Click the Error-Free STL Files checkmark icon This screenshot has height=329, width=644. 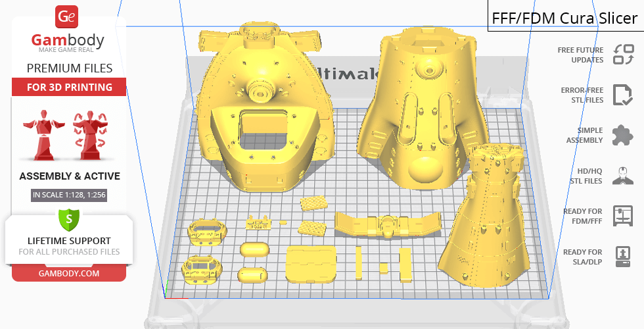coord(622,95)
